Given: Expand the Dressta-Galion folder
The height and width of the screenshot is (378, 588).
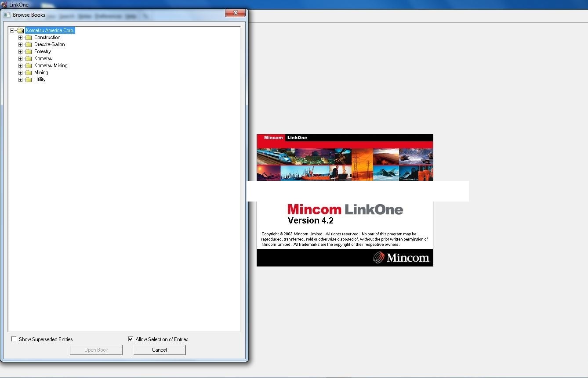Looking at the screenshot, I should [20, 44].
